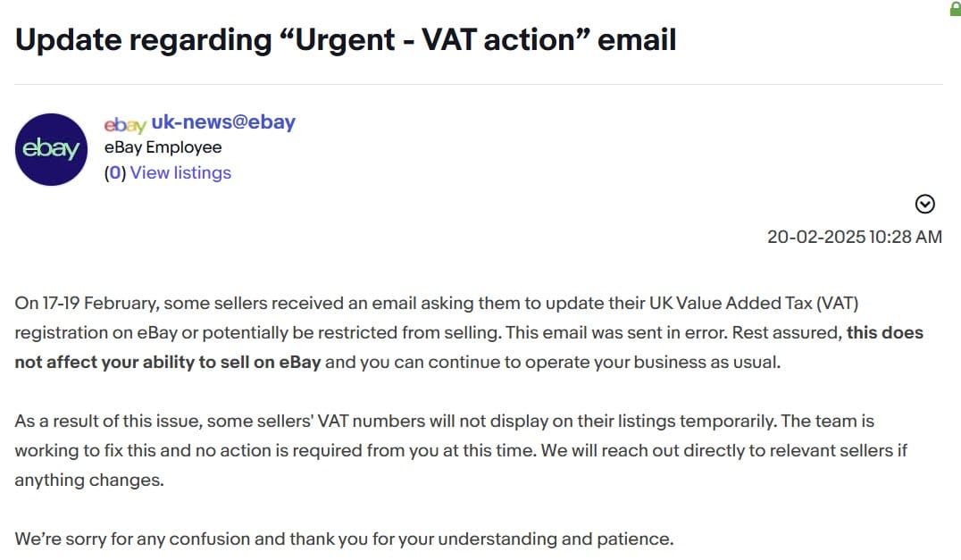Click the 20-02-2025 10:28 AM timestamp
Image resolution: width=961 pixels, height=560 pixels.
[x=855, y=237]
